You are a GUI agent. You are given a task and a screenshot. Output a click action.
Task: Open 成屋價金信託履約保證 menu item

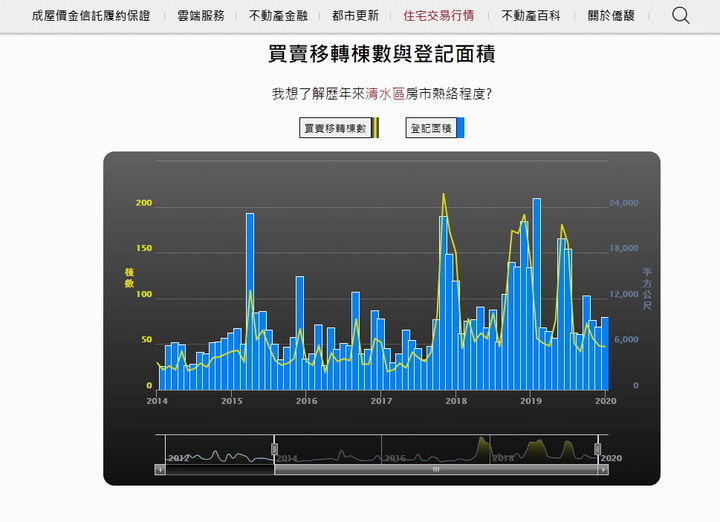pos(91,16)
